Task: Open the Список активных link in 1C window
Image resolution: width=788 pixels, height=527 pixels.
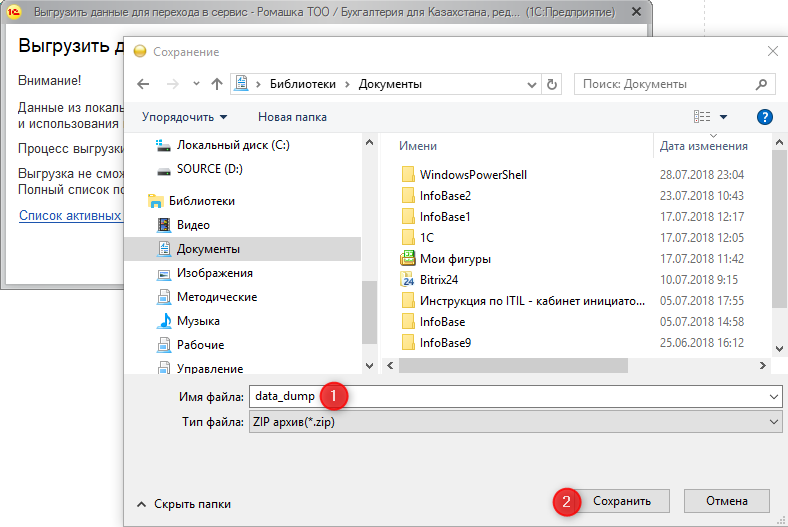Action: pyautogui.click(x=70, y=216)
